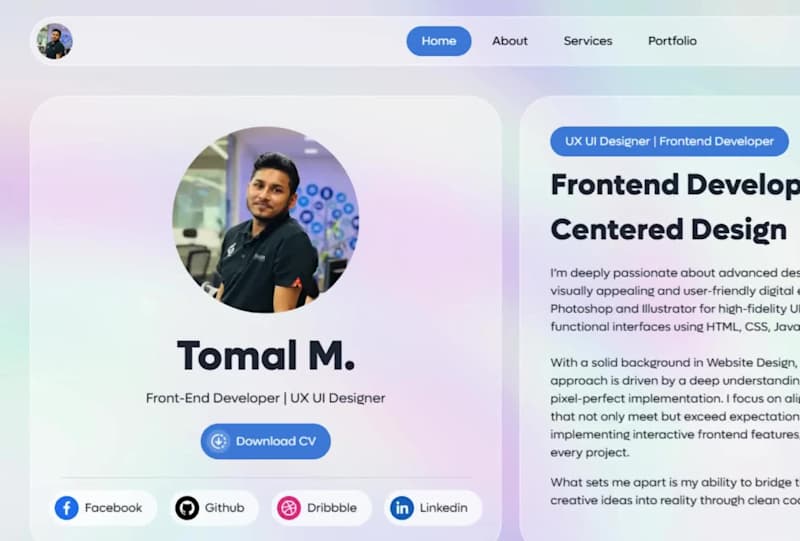The image size is (800, 541).
Task: Click the UX UI Designer | Frontend Developer badge
Action: point(669,141)
